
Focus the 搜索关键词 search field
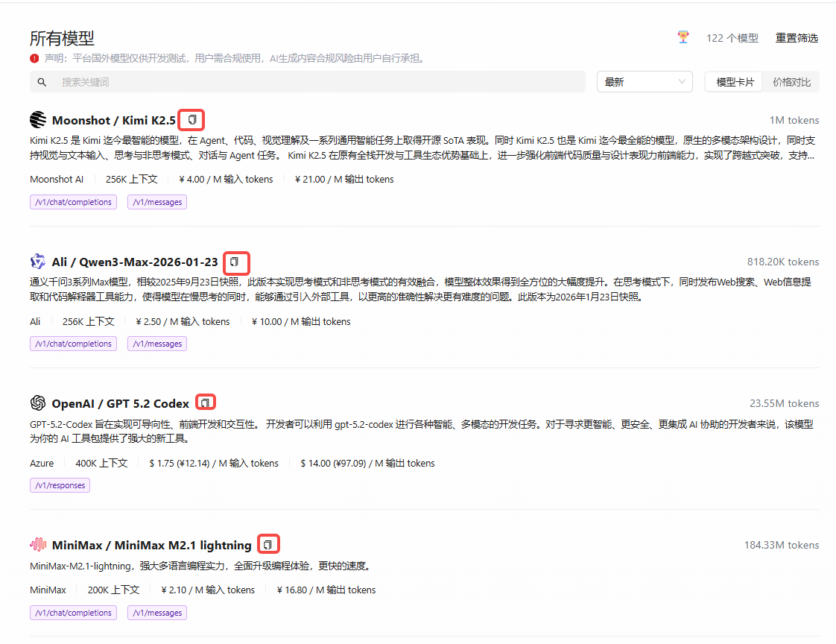pyautogui.click(x=308, y=82)
